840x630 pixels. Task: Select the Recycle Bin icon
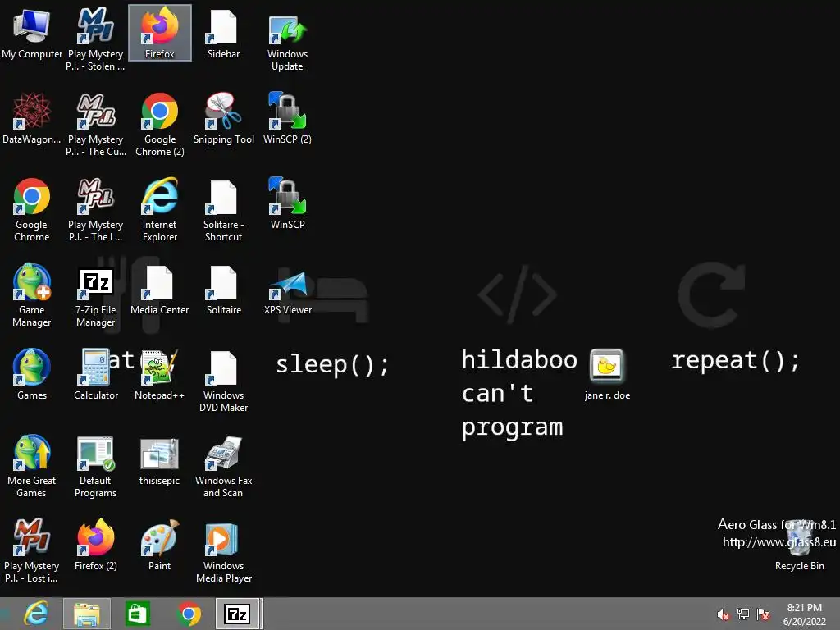click(x=799, y=545)
